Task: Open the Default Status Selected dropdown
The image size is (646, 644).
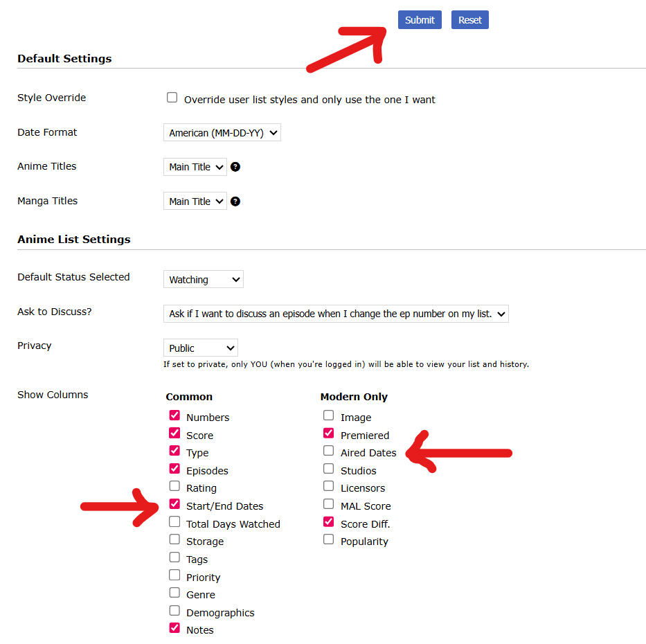Action: point(203,280)
